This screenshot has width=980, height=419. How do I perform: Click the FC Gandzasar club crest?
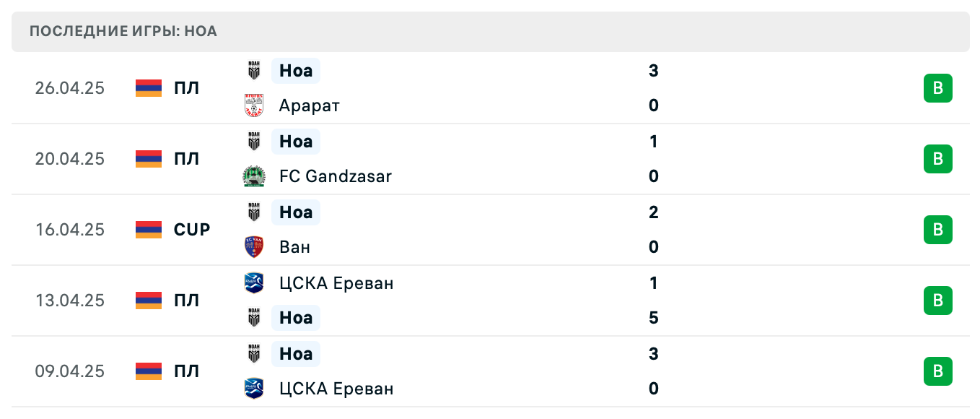point(254,176)
